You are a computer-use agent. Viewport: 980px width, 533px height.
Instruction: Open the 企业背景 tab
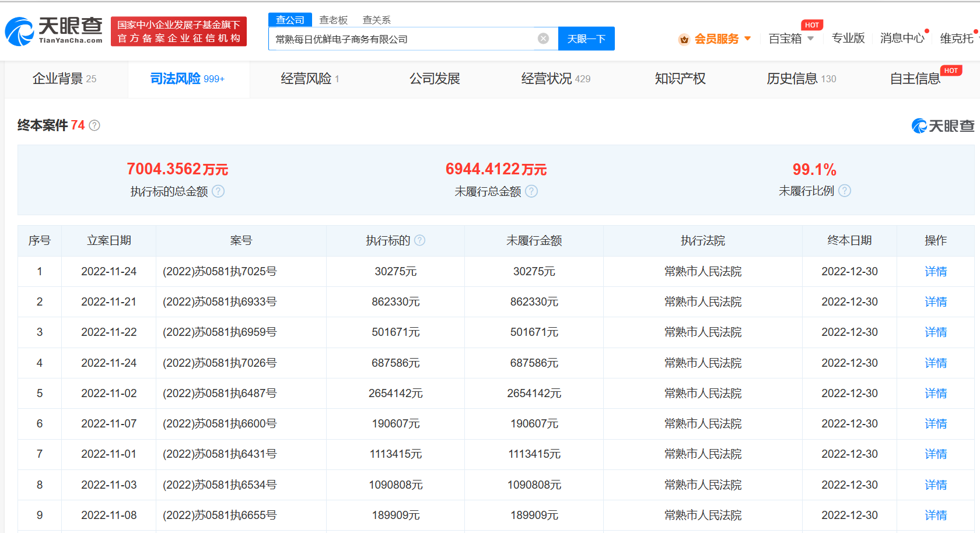click(58, 79)
